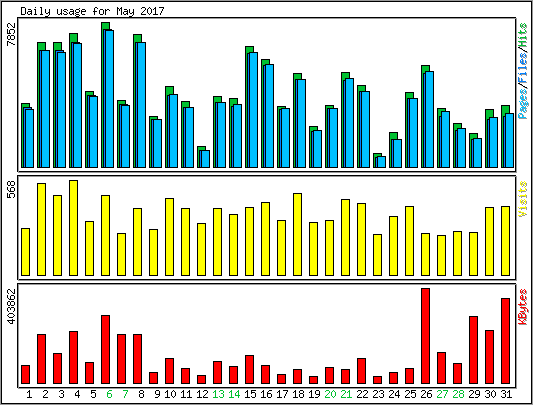
Task: Click the red KBytes bar for day 19
Action: coord(313,380)
